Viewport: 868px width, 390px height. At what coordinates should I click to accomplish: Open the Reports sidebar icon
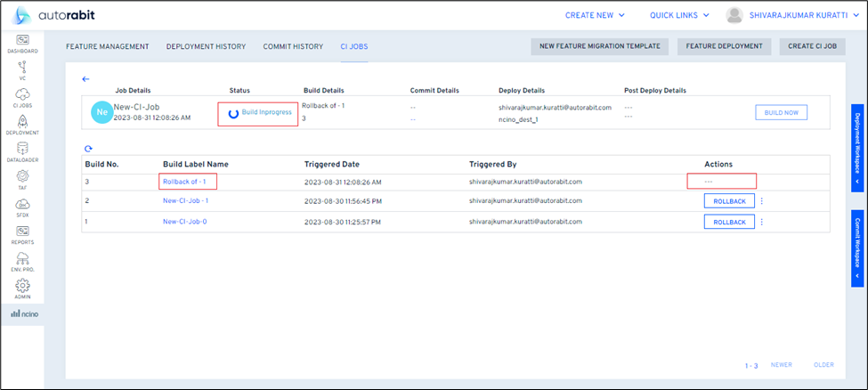(x=22, y=234)
